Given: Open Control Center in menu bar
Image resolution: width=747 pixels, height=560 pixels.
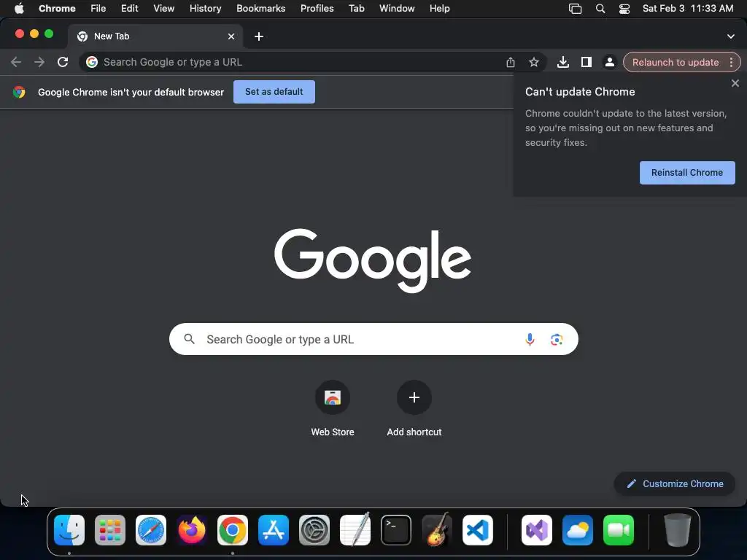Looking at the screenshot, I should [x=624, y=9].
